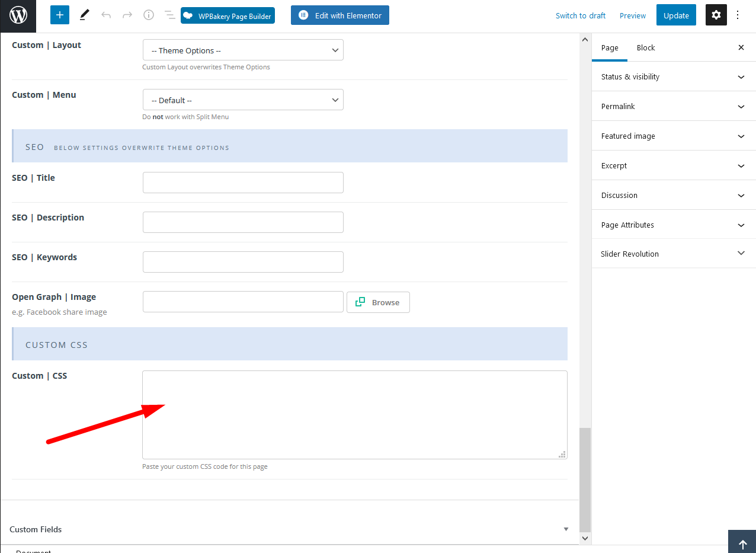
Task: Click the Switch to draft link
Action: pyautogui.click(x=580, y=15)
